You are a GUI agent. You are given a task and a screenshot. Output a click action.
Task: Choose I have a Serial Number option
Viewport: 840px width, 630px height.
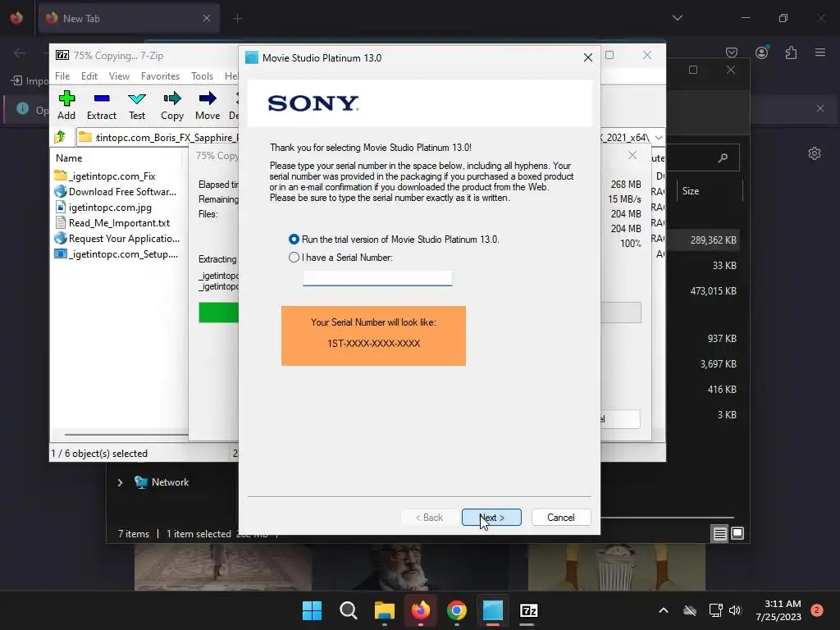point(340,257)
